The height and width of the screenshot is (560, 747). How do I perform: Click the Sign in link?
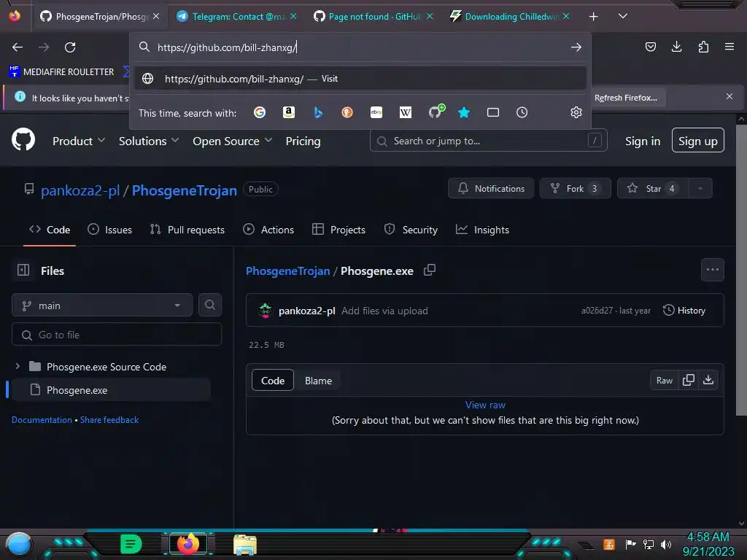(643, 141)
